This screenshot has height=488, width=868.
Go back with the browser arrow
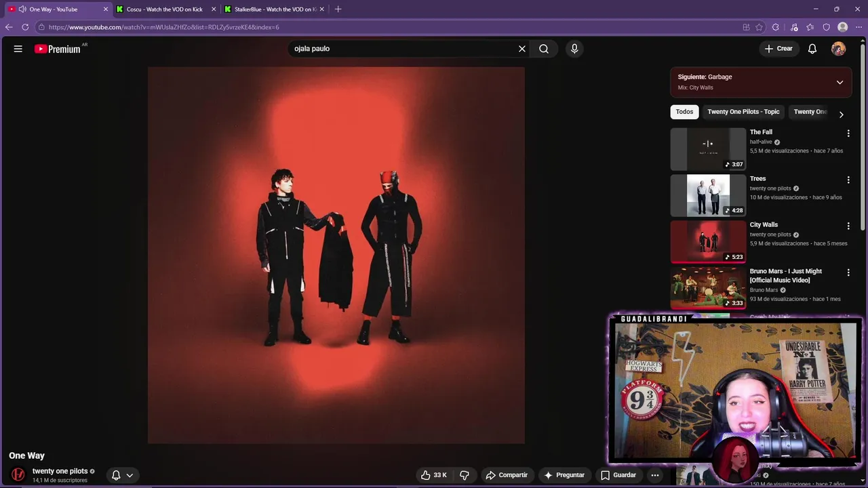point(9,27)
